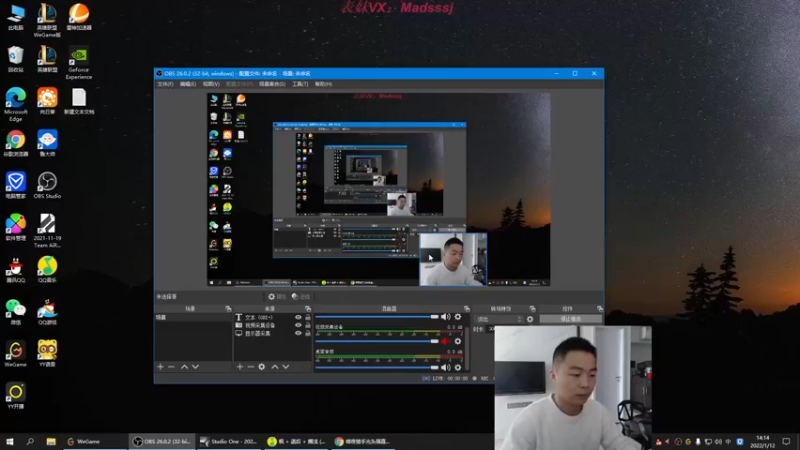Open GeForce Experience desktop shortcut
Screen dimensions: 800x450
point(79,63)
